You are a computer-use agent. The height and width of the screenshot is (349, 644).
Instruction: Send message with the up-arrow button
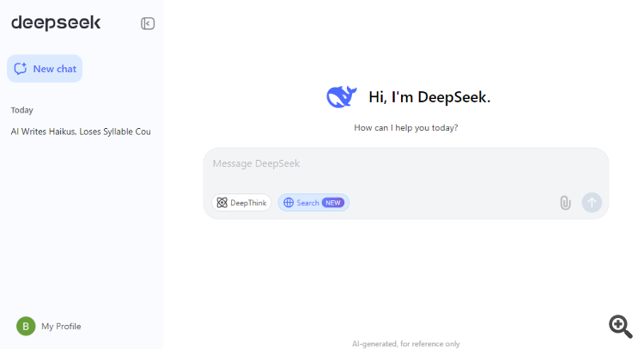coord(592,203)
